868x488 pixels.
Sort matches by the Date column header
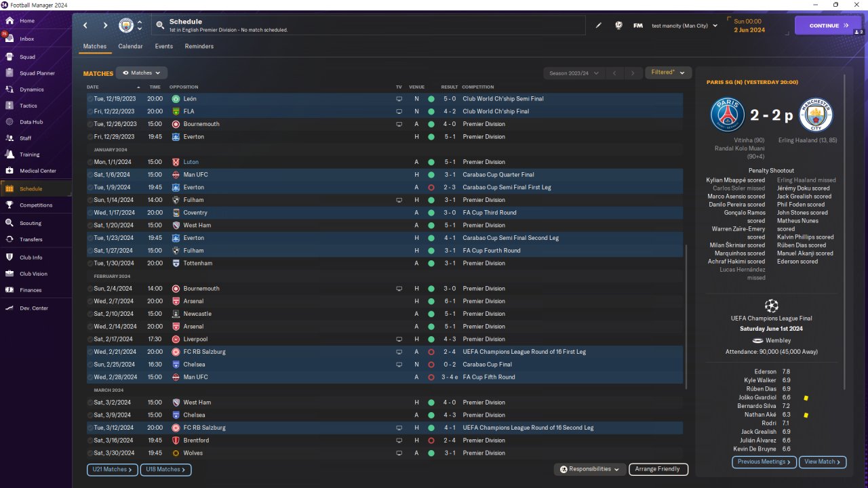click(x=93, y=87)
